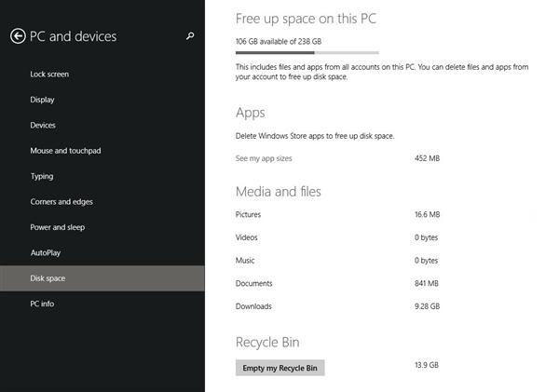Open PC info page
Image resolution: width=559 pixels, height=392 pixels.
pyautogui.click(x=42, y=304)
